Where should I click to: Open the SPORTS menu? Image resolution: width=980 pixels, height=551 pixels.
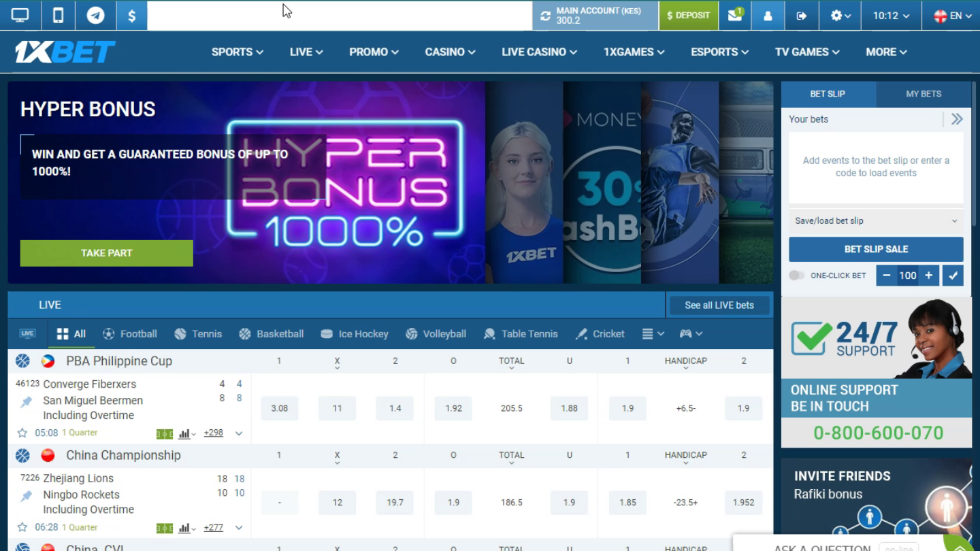click(x=237, y=52)
